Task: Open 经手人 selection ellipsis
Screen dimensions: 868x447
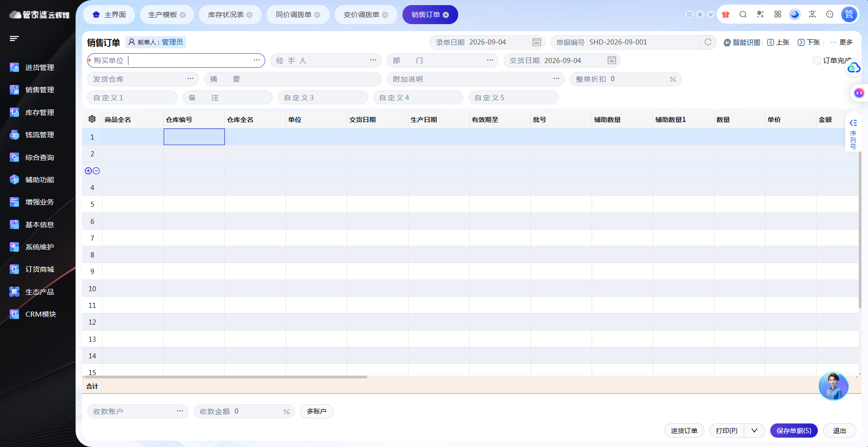Action: [373, 60]
